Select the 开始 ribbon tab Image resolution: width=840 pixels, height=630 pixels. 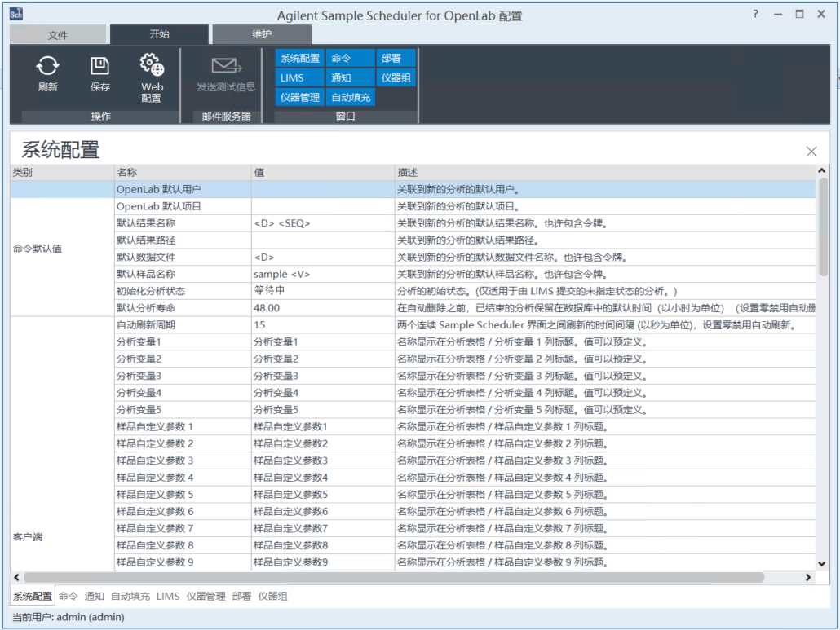click(x=159, y=34)
